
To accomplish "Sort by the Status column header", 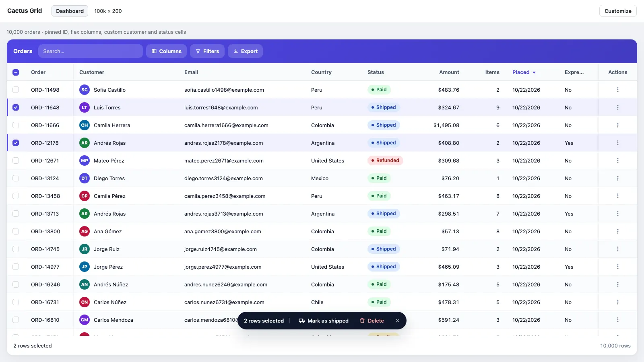I will [x=376, y=72].
